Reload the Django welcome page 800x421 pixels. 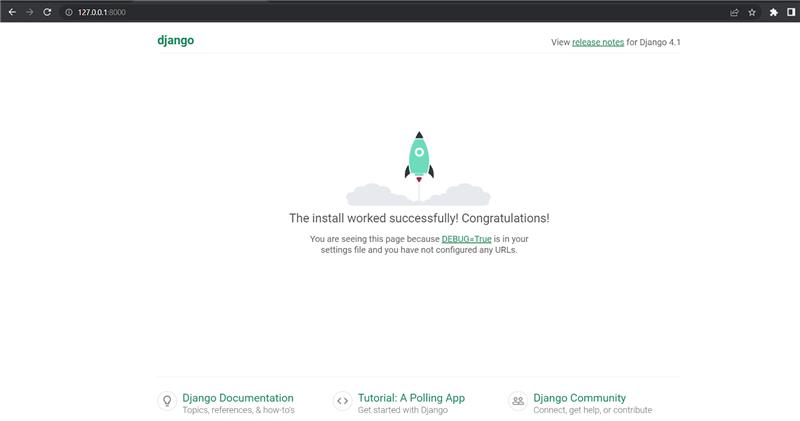click(47, 12)
